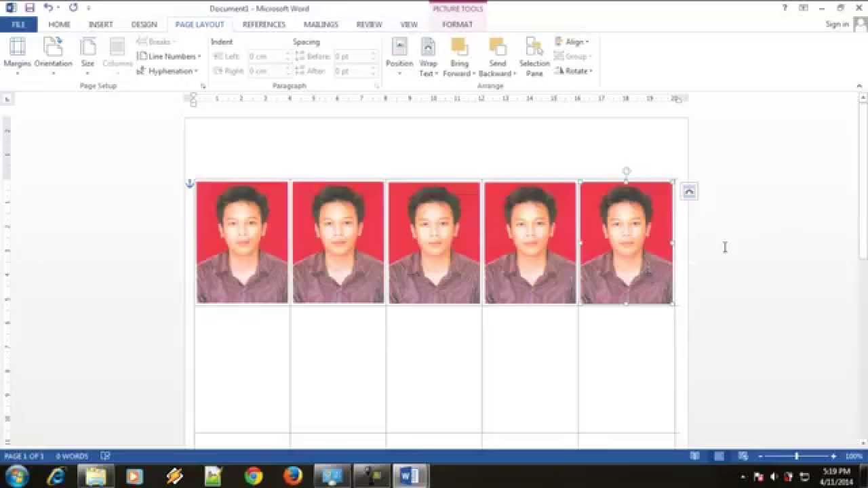Screen dimensions: 868x488
Task: Click Save in the Quick Access Toolbar
Action: pyautogui.click(x=29, y=8)
